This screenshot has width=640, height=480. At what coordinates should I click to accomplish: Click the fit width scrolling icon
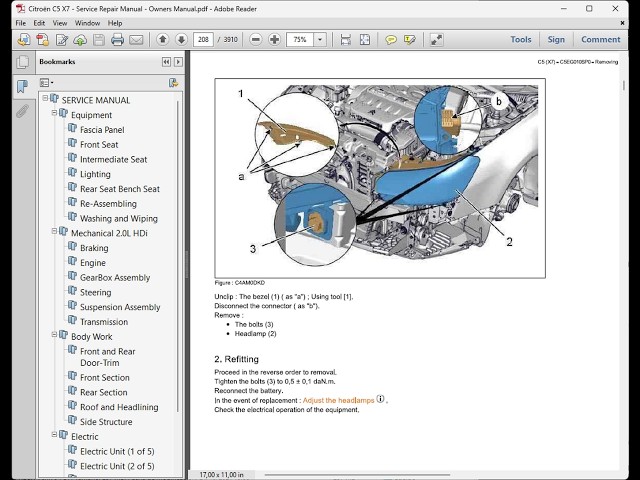tap(346, 40)
